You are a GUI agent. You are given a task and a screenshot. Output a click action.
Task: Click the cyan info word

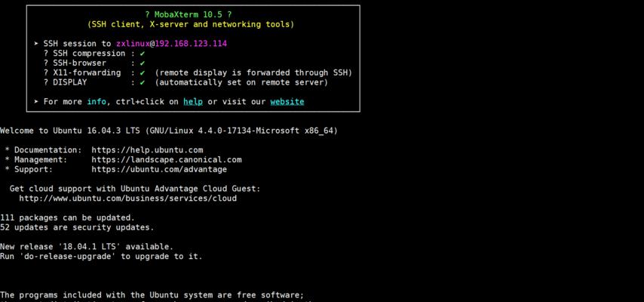(x=97, y=102)
